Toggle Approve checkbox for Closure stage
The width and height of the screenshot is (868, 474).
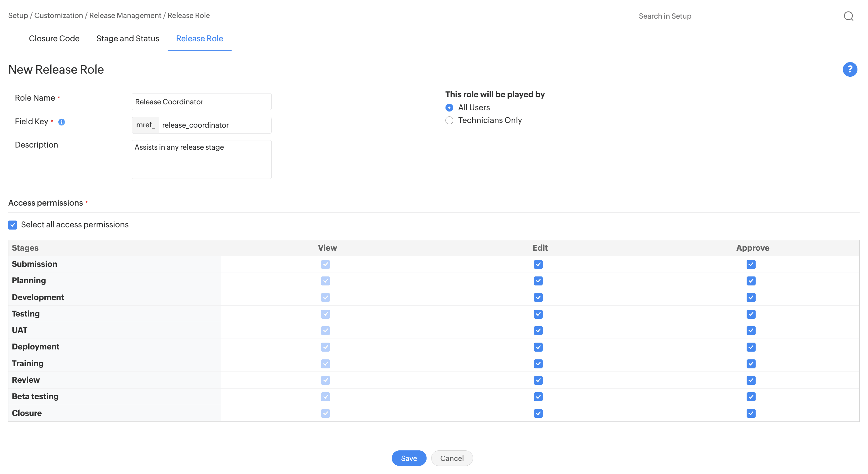coord(750,413)
